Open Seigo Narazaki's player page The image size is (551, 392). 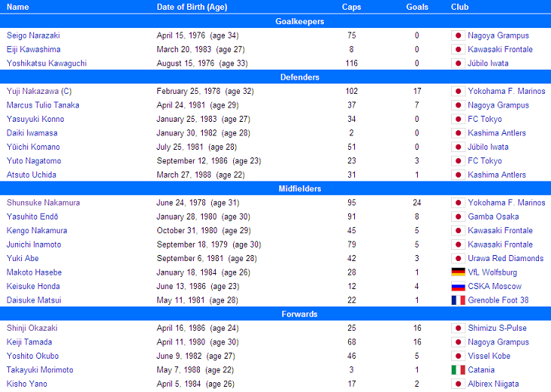tap(33, 36)
